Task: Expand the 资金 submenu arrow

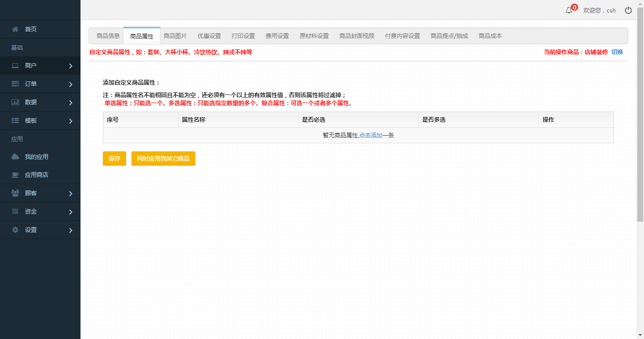Action: pyautogui.click(x=71, y=212)
